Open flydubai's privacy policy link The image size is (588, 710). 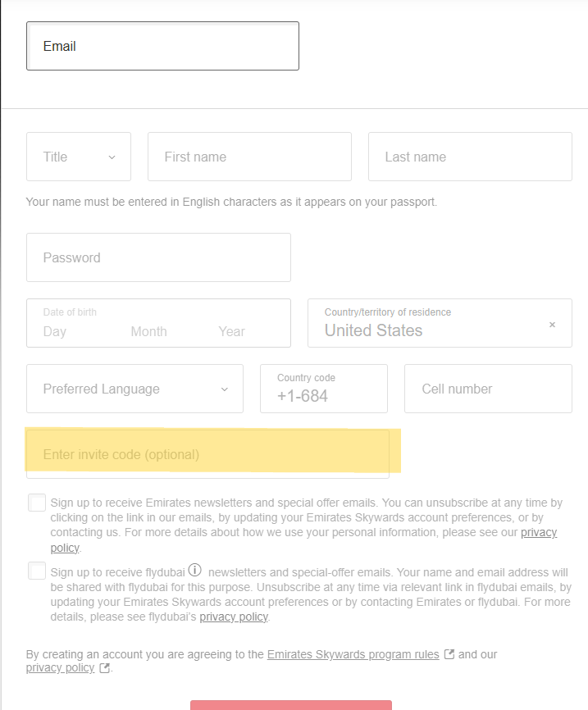pyautogui.click(x=234, y=617)
